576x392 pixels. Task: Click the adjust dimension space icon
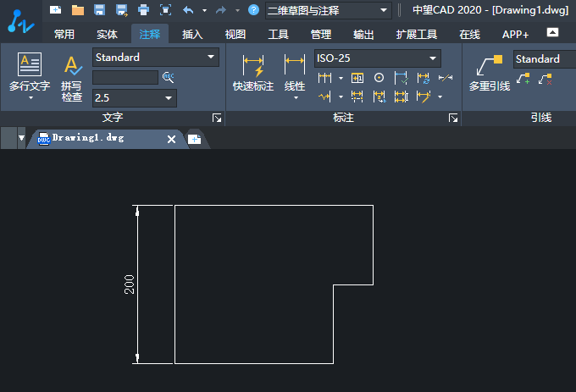point(401,97)
